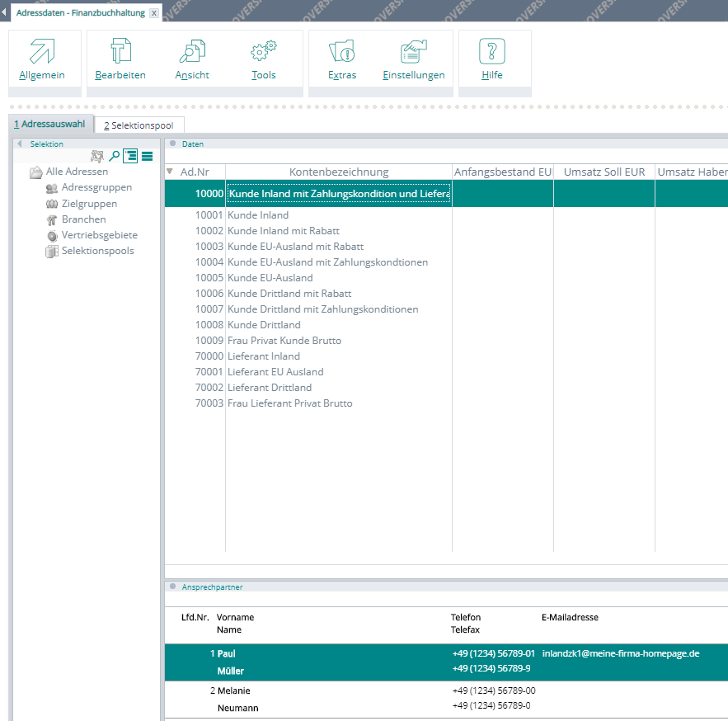
Task: Select row 70000 Lieferant Inland
Action: click(258, 356)
